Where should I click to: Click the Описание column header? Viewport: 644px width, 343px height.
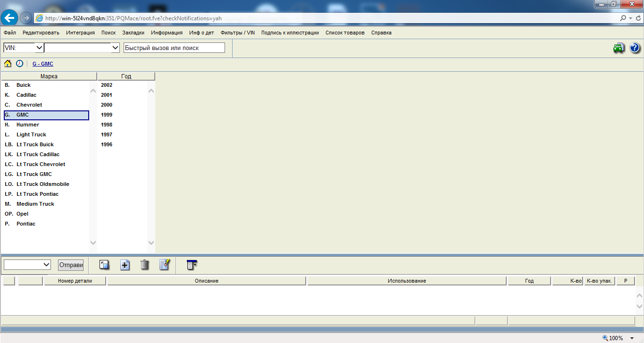(207, 281)
